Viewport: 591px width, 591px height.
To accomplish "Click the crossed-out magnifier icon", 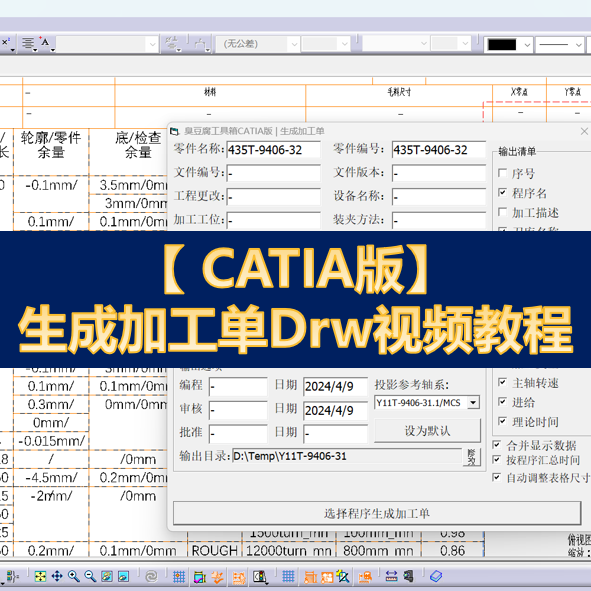I will 343,576.
